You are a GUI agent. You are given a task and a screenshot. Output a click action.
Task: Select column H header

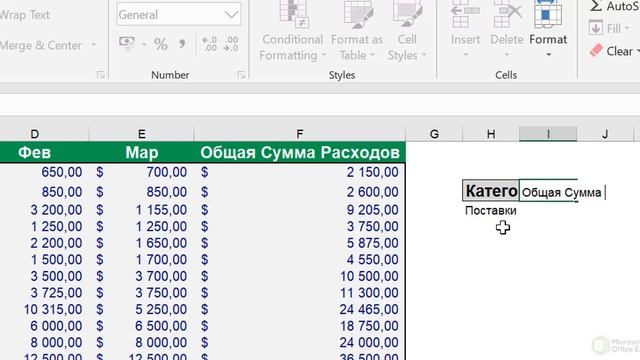(491, 134)
